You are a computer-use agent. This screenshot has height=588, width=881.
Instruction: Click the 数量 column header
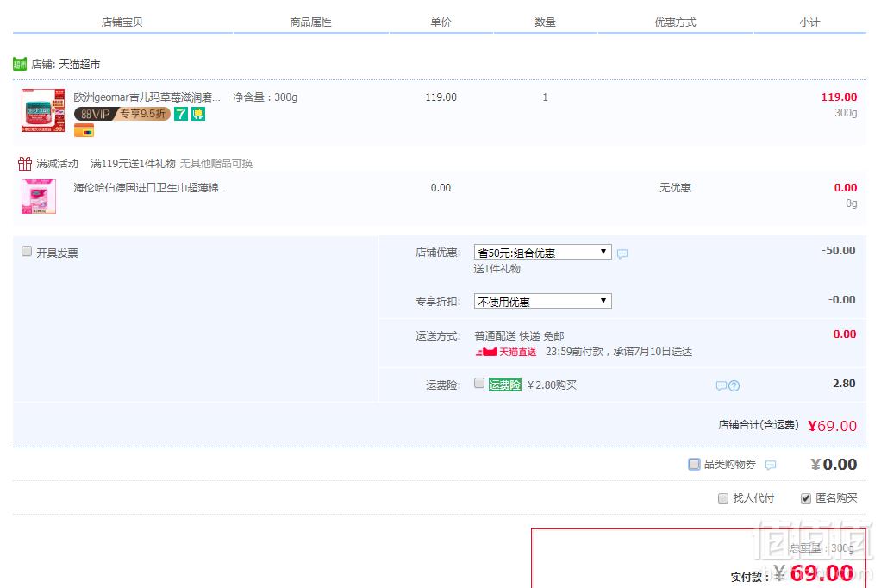[545, 22]
